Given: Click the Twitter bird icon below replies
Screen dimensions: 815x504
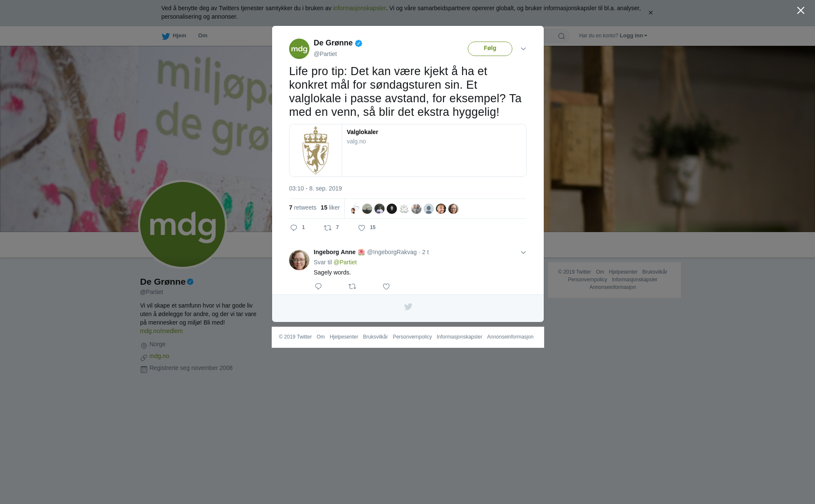Looking at the screenshot, I should pyautogui.click(x=408, y=306).
